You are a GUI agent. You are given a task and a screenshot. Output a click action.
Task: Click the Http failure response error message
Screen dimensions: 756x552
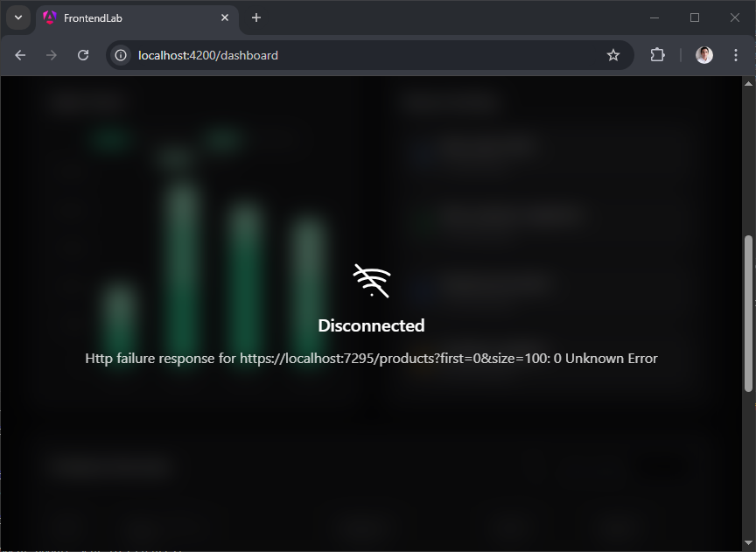click(371, 358)
